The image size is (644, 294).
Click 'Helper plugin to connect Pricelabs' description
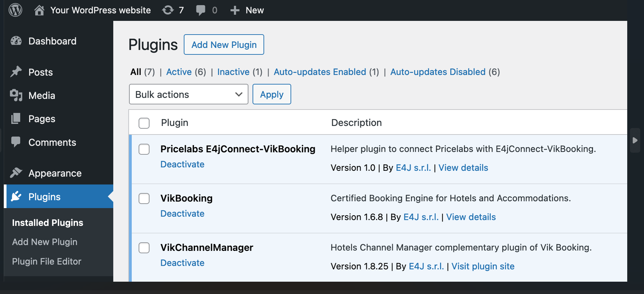pos(463,149)
